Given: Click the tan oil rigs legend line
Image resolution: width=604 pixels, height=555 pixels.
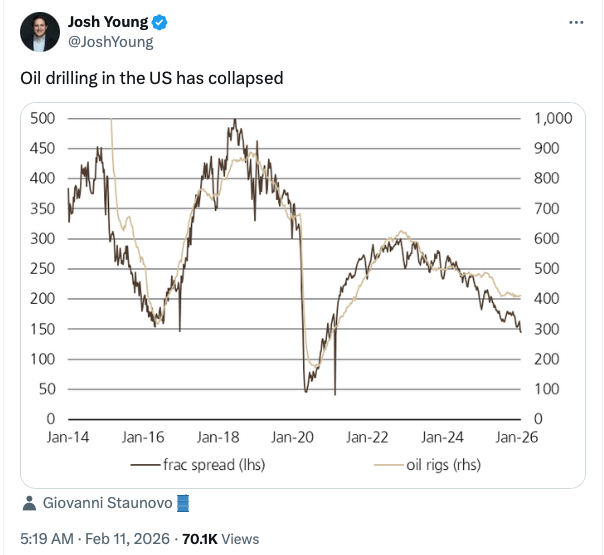Looking at the screenshot, I should click(x=389, y=463).
